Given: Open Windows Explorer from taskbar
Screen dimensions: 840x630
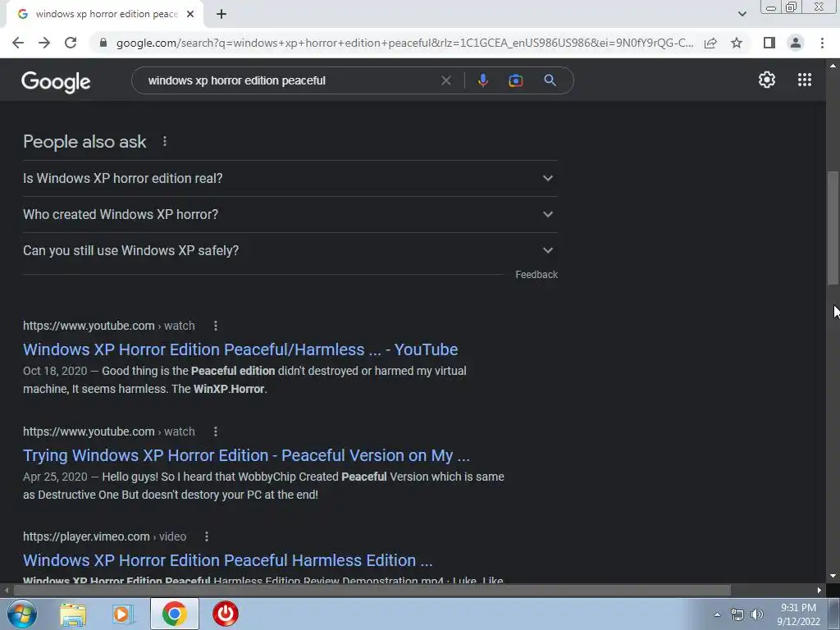Looking at the screenshot, I should click(73, 614).
